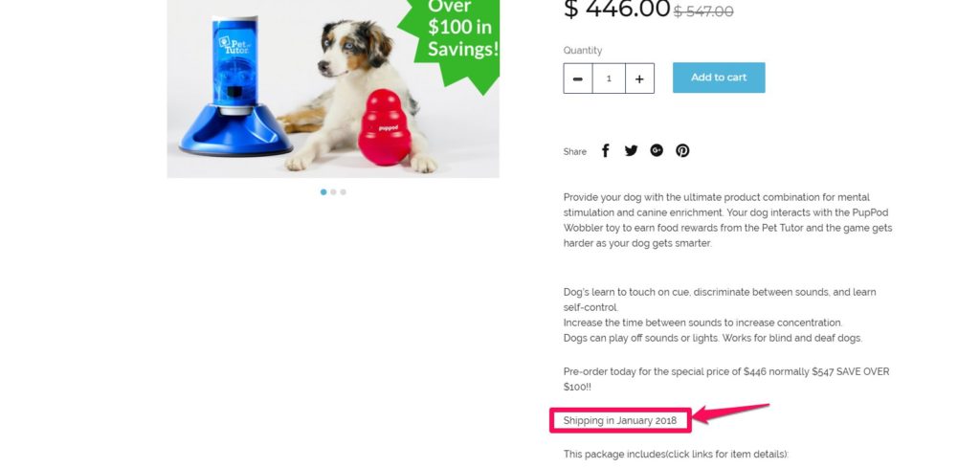Increase quantity with the plus button
980x468 pixels.
click(x=639, y=78)
